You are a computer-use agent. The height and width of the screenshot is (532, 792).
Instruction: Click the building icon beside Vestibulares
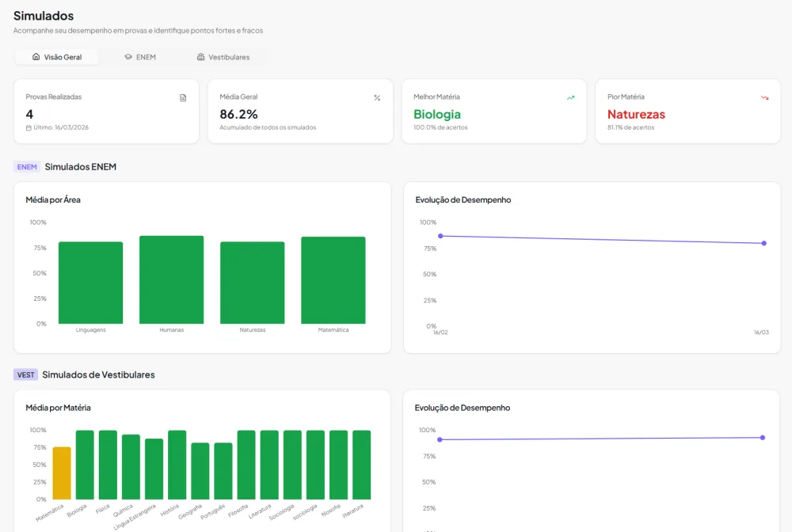pyautogui.click(x=200, y=56)
